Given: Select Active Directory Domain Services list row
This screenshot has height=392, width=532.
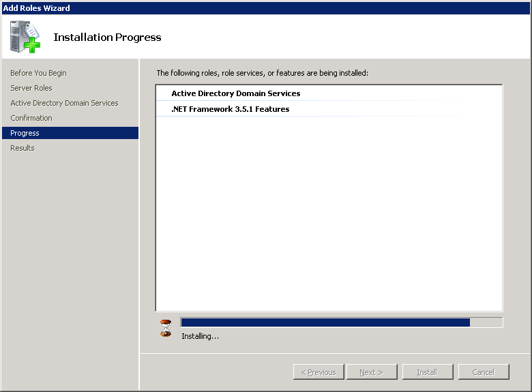Looking at the screenshot, I should click(329, 93).
